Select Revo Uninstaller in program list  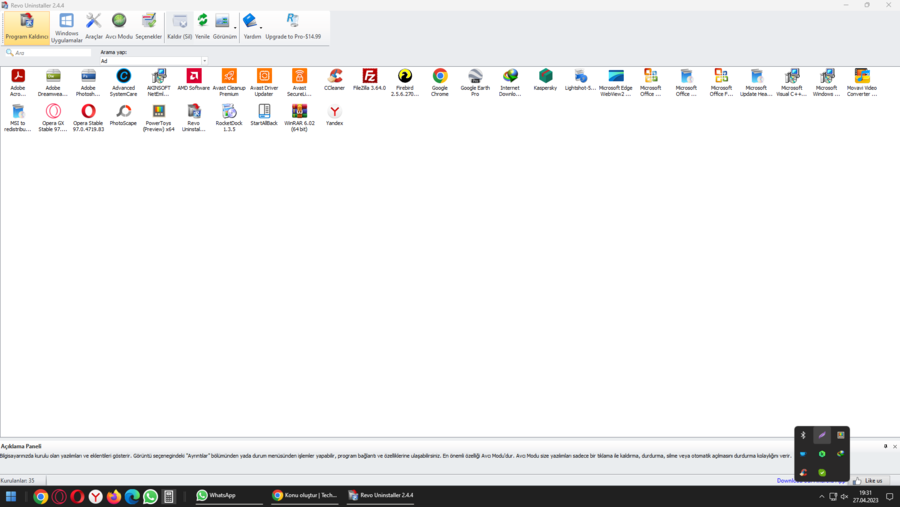coord(193,118)
